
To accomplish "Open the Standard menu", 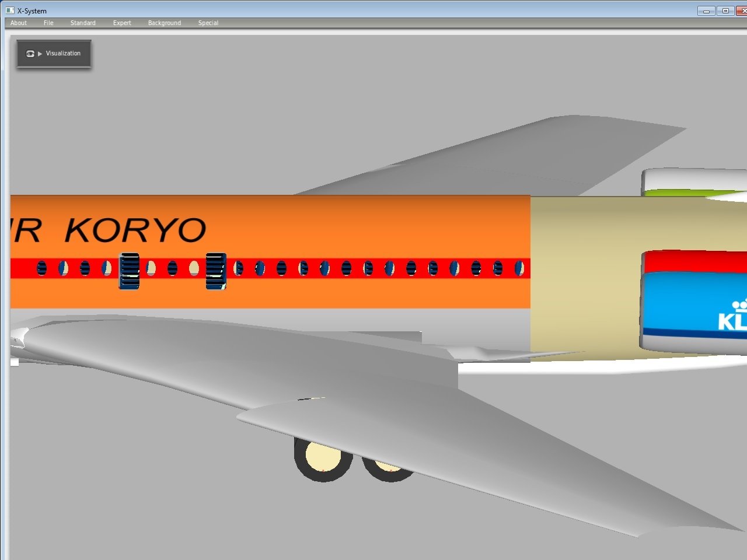I will 83,23.
